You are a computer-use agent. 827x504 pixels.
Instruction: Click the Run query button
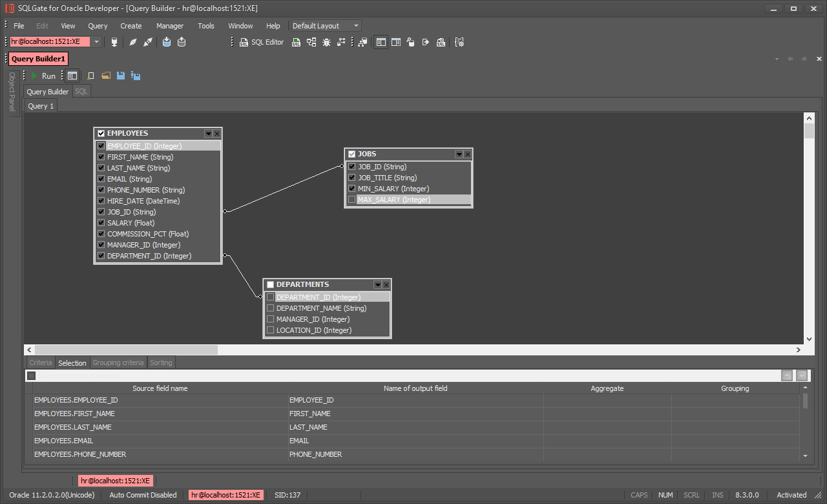[43, 76]
